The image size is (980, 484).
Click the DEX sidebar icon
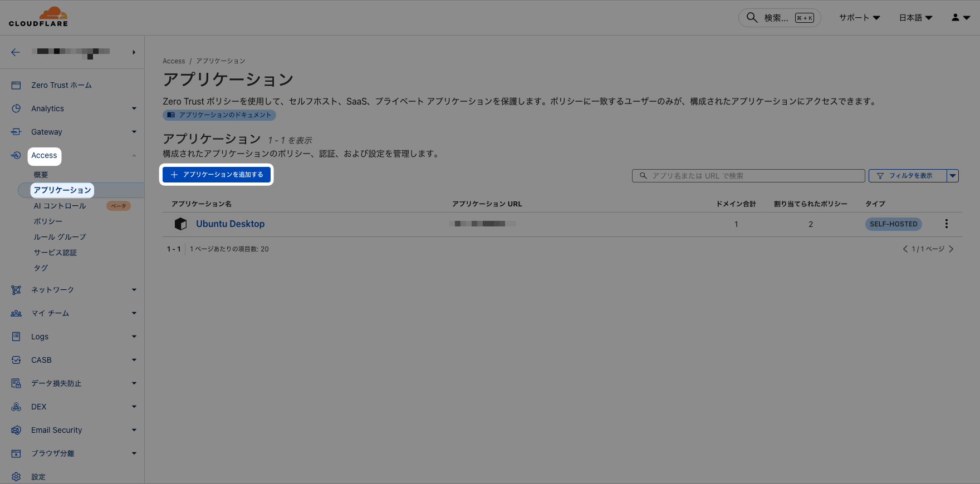16,407
